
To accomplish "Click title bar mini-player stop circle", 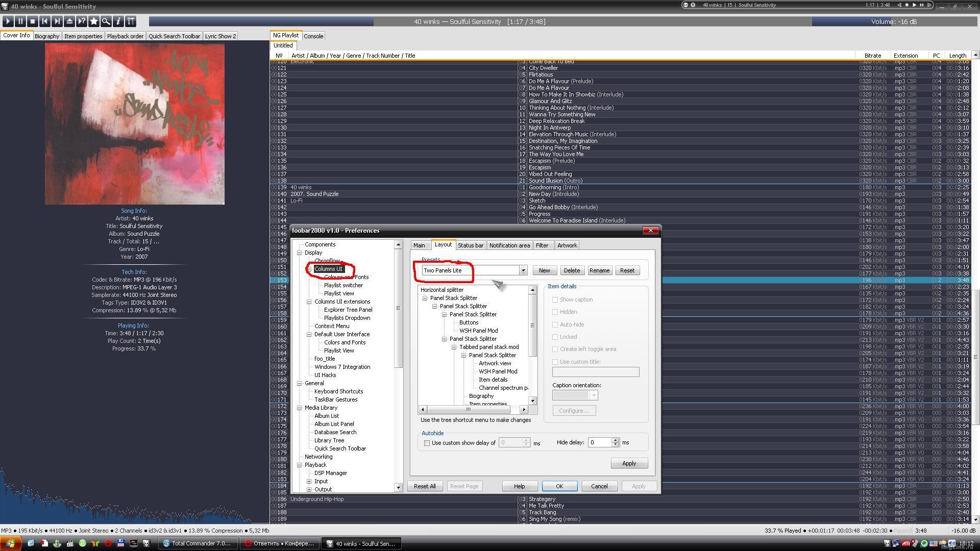I will pos(907,5).
